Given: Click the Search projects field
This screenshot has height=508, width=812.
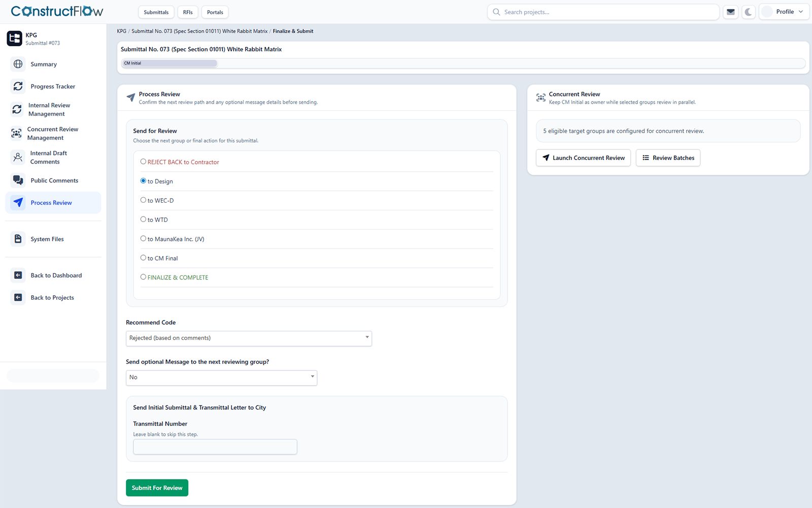Looking at the screenshot, I should tap(603, 12).
